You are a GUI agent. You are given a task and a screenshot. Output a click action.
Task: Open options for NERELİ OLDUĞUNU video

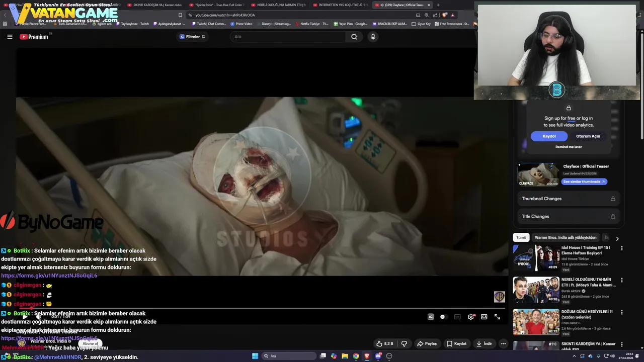(622, 280)
